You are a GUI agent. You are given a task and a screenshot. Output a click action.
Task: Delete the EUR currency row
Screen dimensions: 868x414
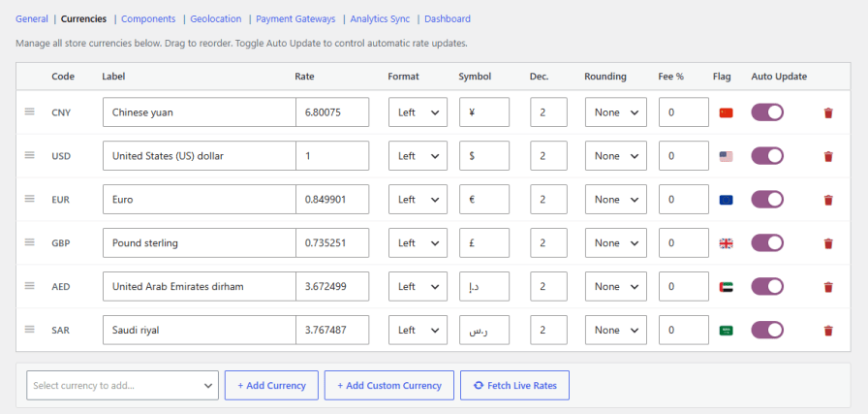tap(828, 200)
